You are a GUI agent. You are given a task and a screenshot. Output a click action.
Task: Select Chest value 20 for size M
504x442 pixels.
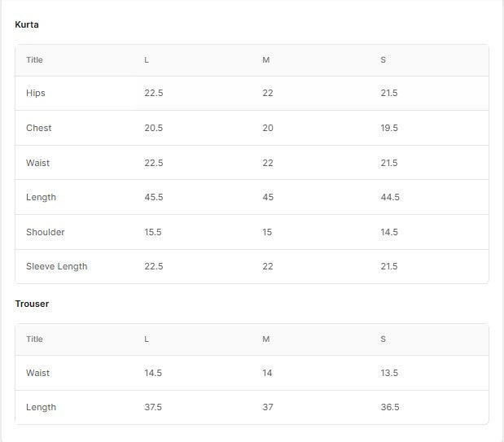click(268, 128)
